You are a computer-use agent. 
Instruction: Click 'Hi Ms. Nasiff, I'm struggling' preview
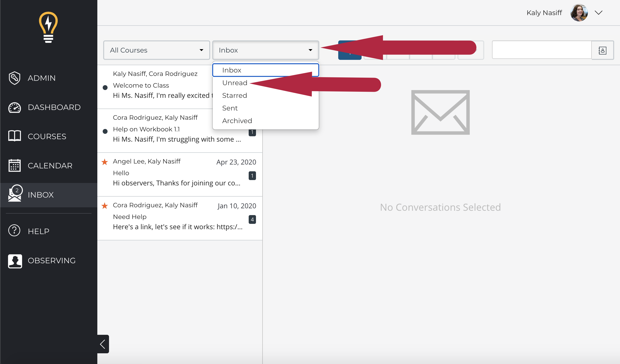click(x=177, y=139)
